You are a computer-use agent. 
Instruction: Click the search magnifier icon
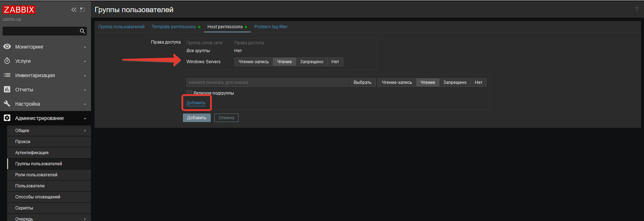pos(82,31)
